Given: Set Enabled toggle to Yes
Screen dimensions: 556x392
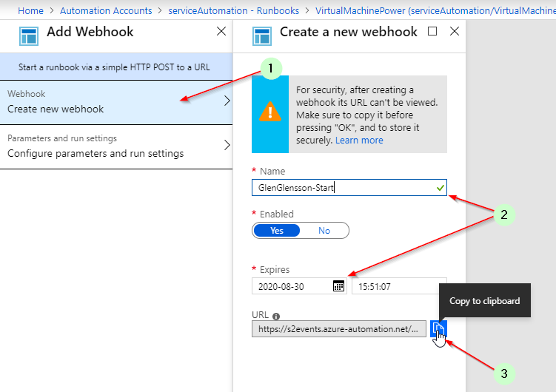Looking at the screenshot, I should click(x=277, y=231).
